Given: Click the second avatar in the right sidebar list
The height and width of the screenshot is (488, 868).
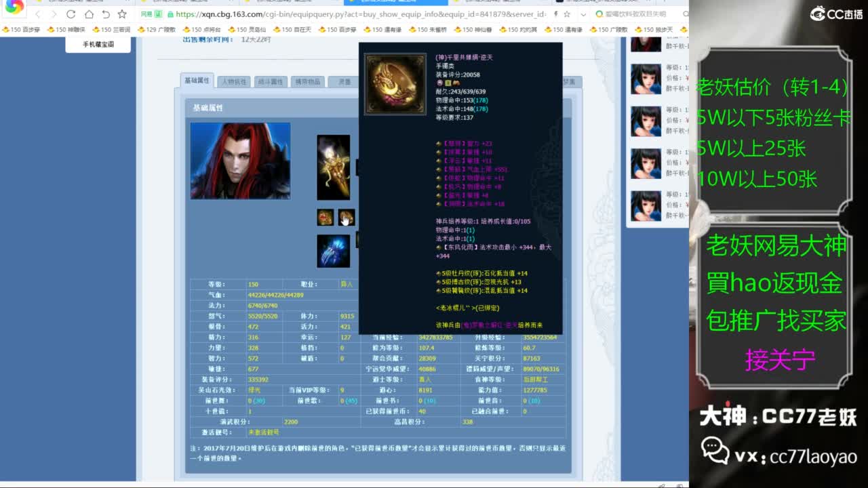Looking at the screenshot, I should (x=646, y=79).
